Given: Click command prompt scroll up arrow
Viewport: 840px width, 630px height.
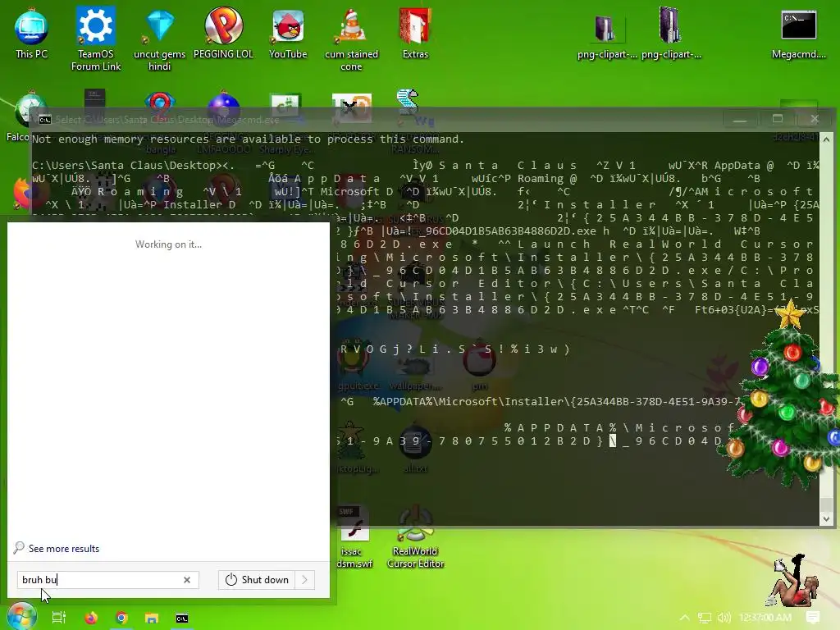Looking at the screenshot, I should pos(827,139).
